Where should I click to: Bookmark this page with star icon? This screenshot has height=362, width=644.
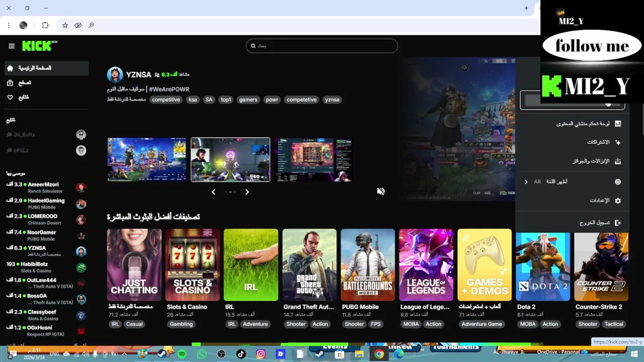[65, 25]
